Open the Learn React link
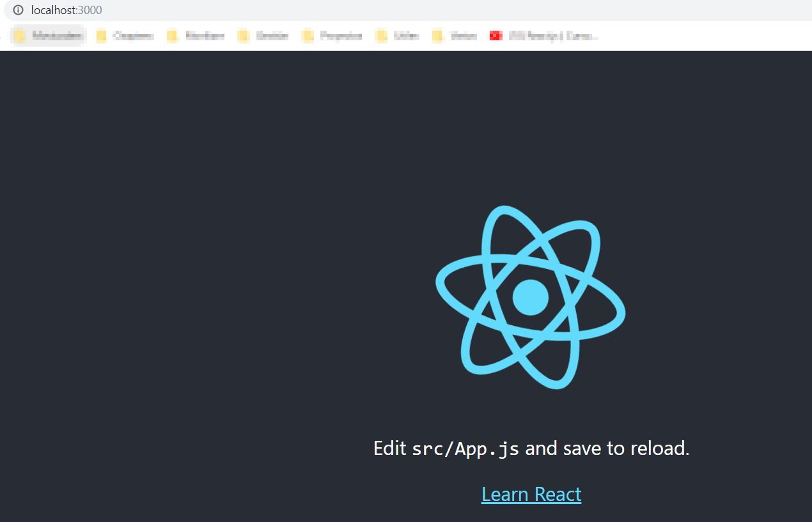This screenshot has height=522, width=812. (x=531, y=494)
